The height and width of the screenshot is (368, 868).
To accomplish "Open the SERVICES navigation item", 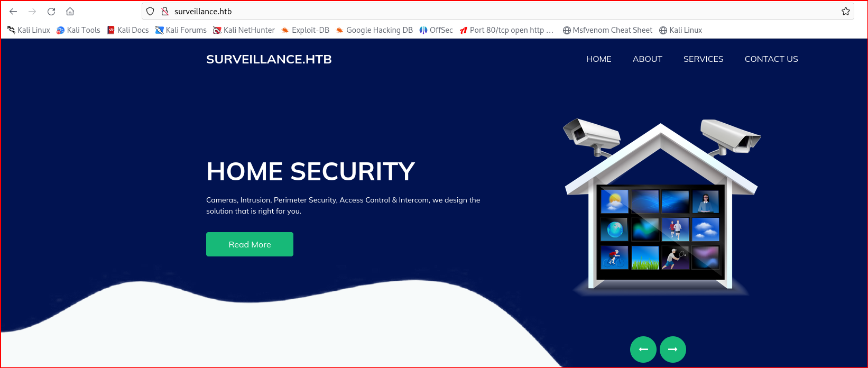I will click(704, 59).
